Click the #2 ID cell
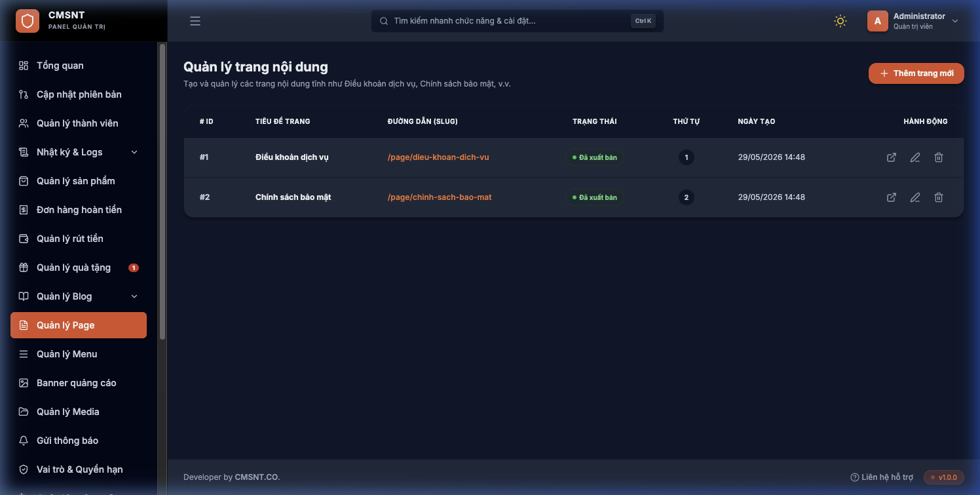Screen dimensions: 980x495 205,197
